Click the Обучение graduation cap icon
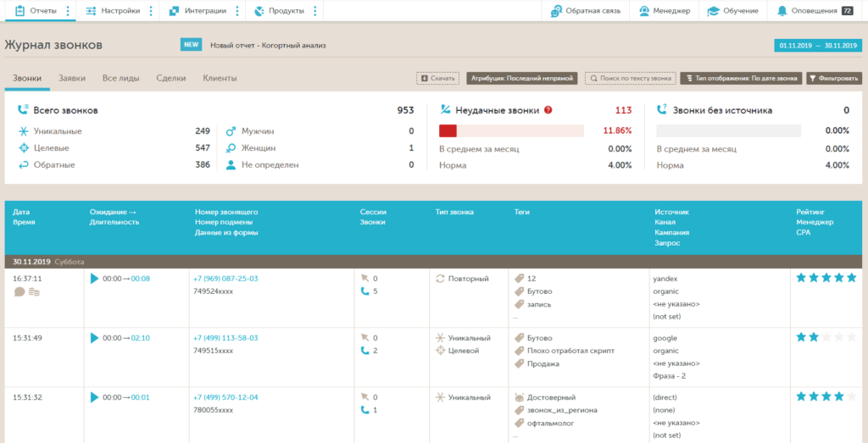868x443 pixels. (713, 11)
